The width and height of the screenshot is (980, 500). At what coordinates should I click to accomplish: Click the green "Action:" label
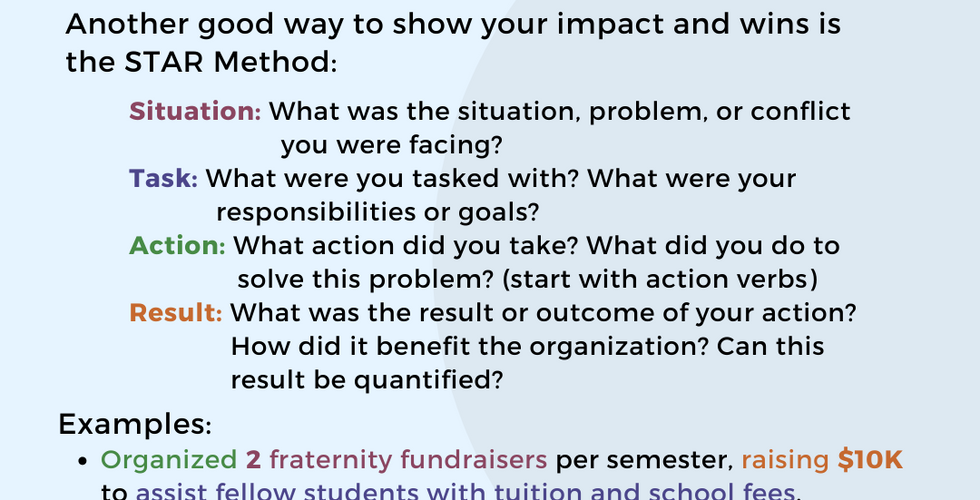(x=178, y=245)
